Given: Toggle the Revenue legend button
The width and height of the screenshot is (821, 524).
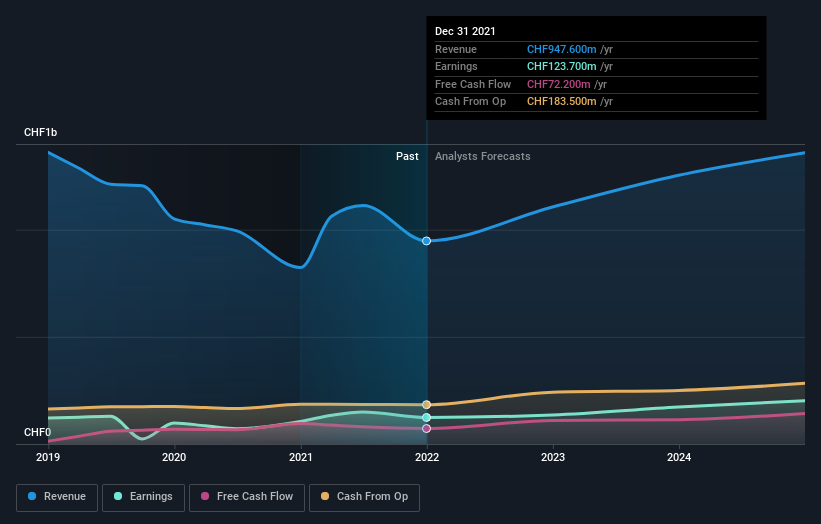Looking at the screenshot, I should tap(57, 497).
